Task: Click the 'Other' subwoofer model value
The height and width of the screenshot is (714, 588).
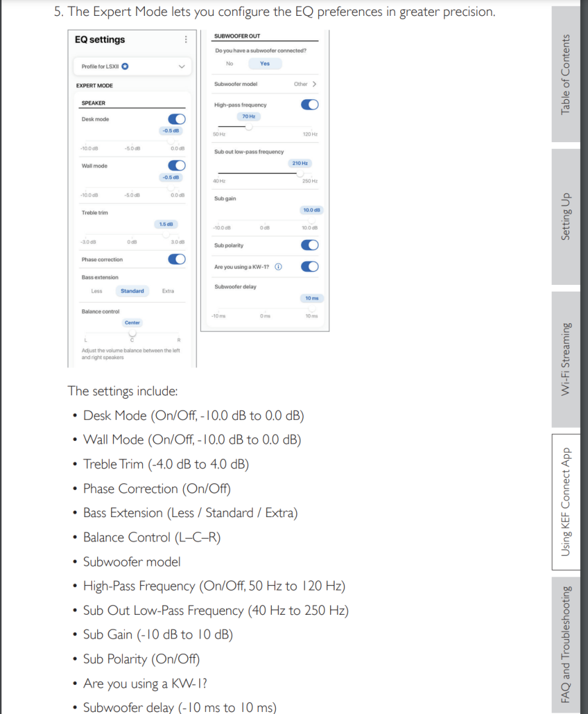Action: coord(300,84)
